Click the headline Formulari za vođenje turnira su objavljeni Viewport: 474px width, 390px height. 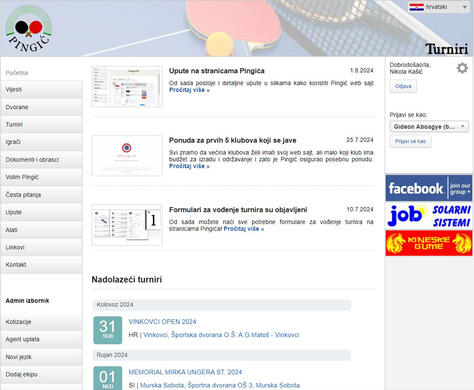click(238, 210)
